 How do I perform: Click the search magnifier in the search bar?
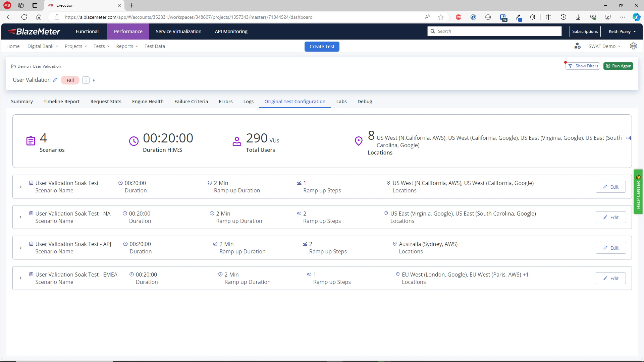click(433, 31)
